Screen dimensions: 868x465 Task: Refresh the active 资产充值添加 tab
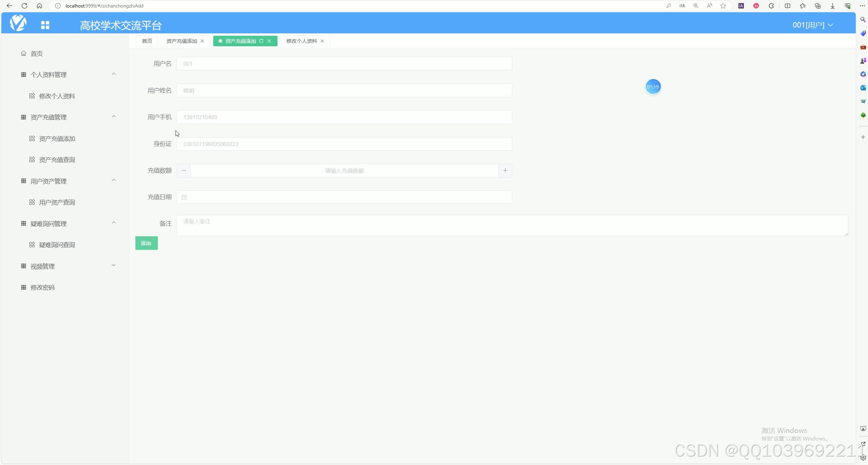[261, 41]
